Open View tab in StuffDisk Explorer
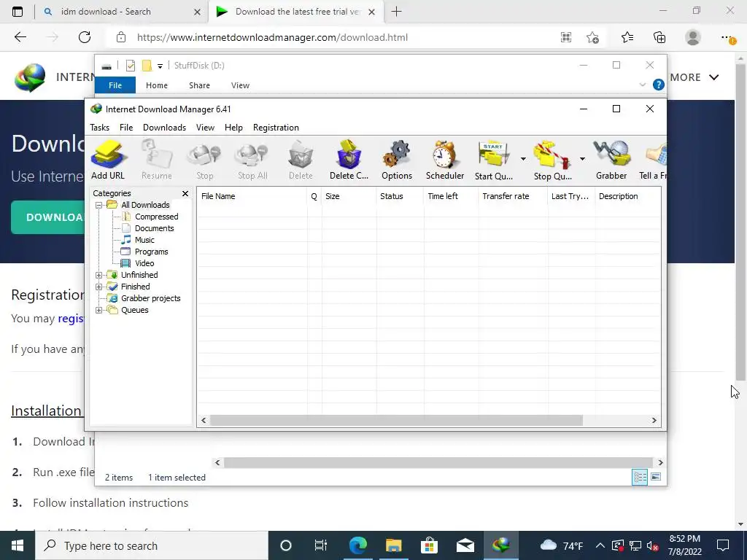Screen dimensions: 747x560 tap(240, 85)
